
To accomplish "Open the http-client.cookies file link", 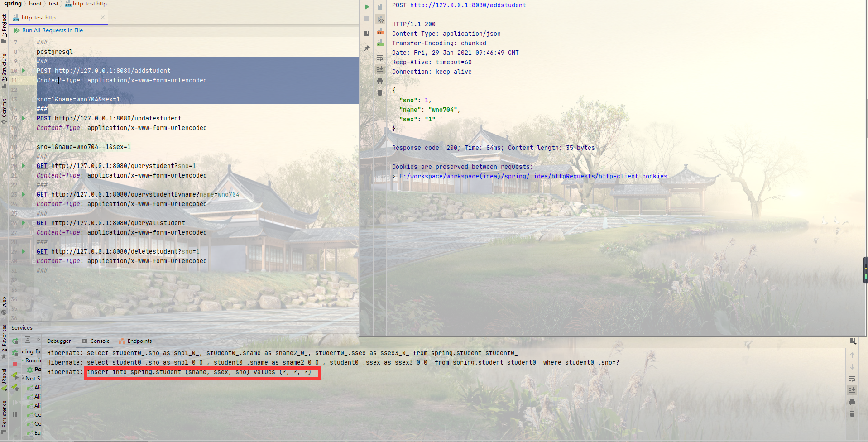I will click(x=533, y=177).
